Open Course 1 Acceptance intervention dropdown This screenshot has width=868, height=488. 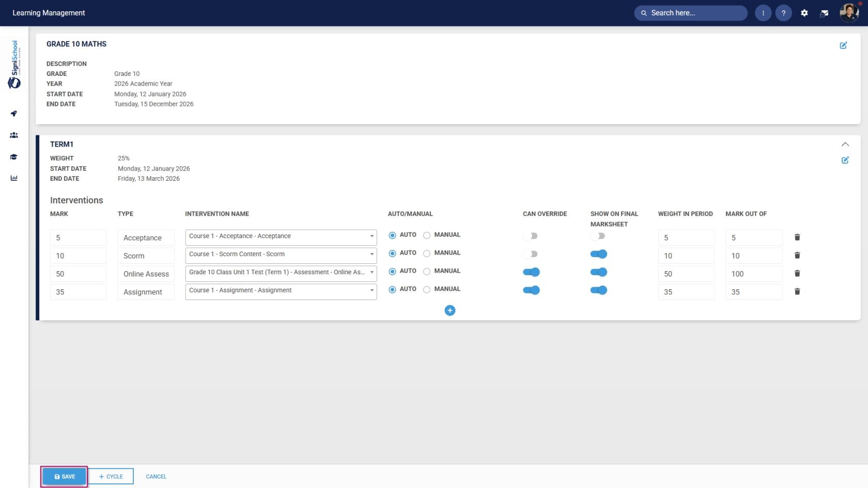(x=281, y=237)
